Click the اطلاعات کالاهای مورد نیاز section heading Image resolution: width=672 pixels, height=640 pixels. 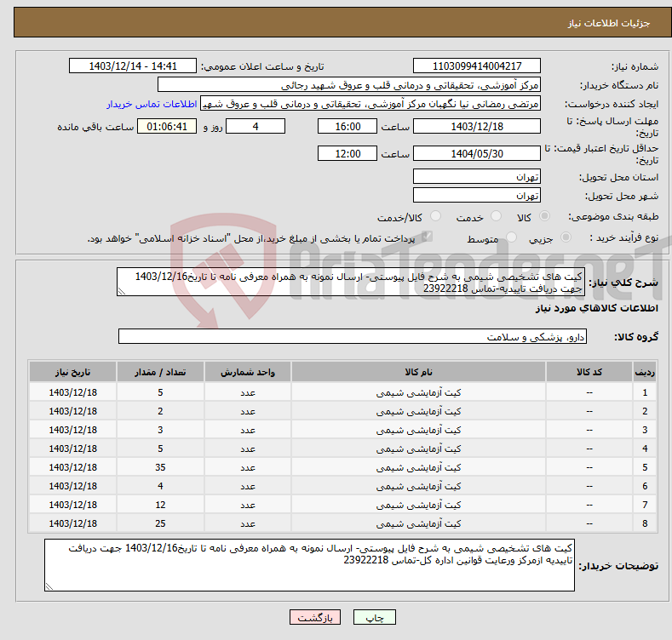point(596,308)
